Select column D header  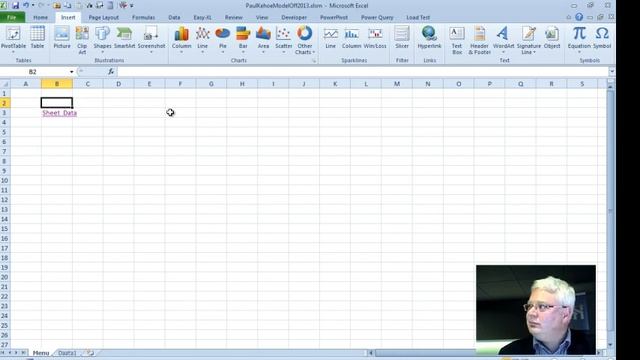click(x=118, y=84)
